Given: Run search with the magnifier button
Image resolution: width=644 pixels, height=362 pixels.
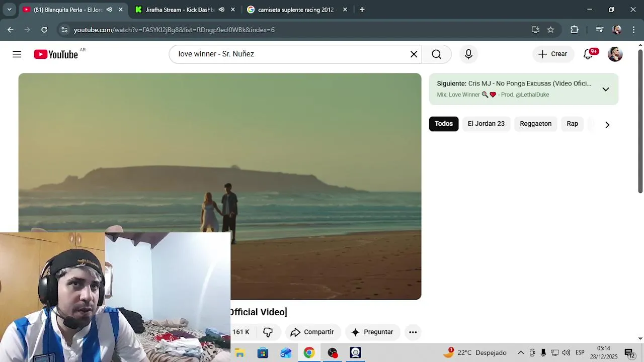Looking at the screenshot, I should (436, 54).
